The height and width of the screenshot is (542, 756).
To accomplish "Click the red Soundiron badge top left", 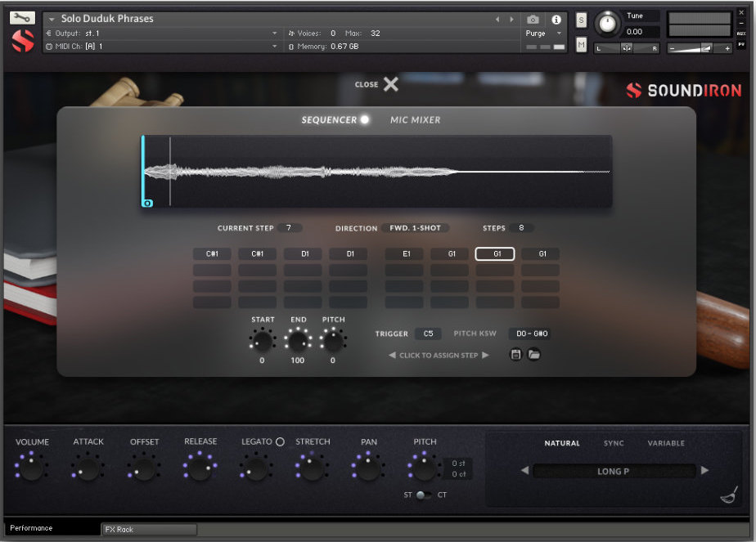I will click(22, 39).
